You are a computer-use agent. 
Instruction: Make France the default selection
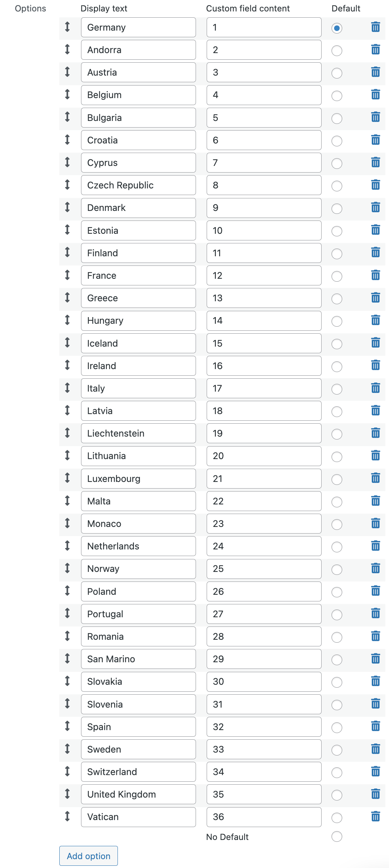[337, 276]
